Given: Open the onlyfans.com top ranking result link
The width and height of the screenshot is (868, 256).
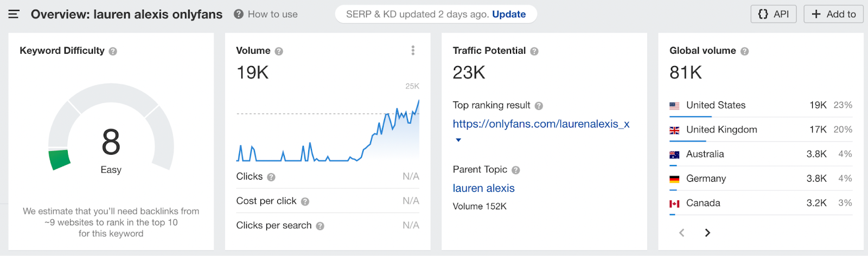Looking at the screenshot, I should 541,124.
